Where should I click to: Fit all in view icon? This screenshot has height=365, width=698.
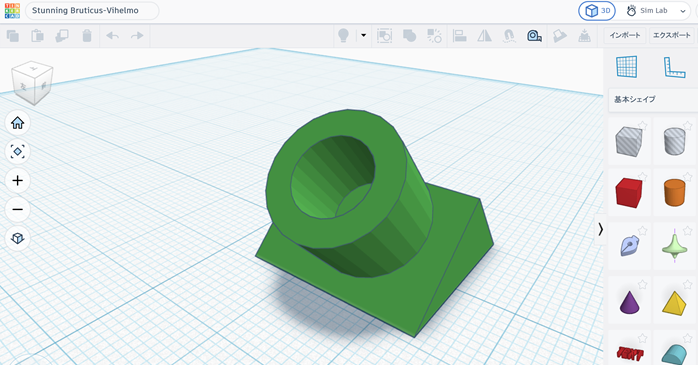[x=17, y=152]
